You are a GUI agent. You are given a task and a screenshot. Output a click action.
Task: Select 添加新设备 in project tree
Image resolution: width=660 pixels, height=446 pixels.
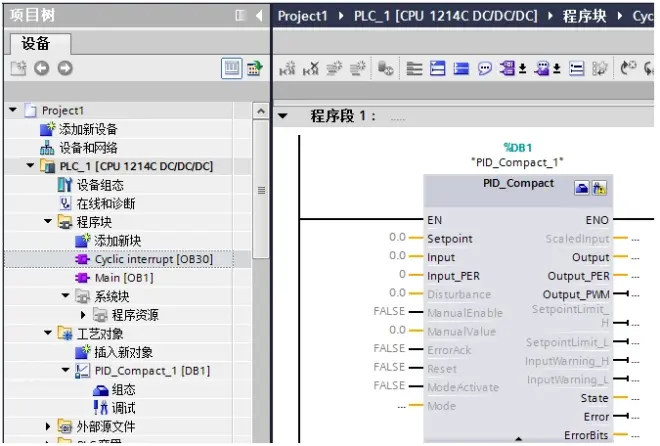(88, 129)
